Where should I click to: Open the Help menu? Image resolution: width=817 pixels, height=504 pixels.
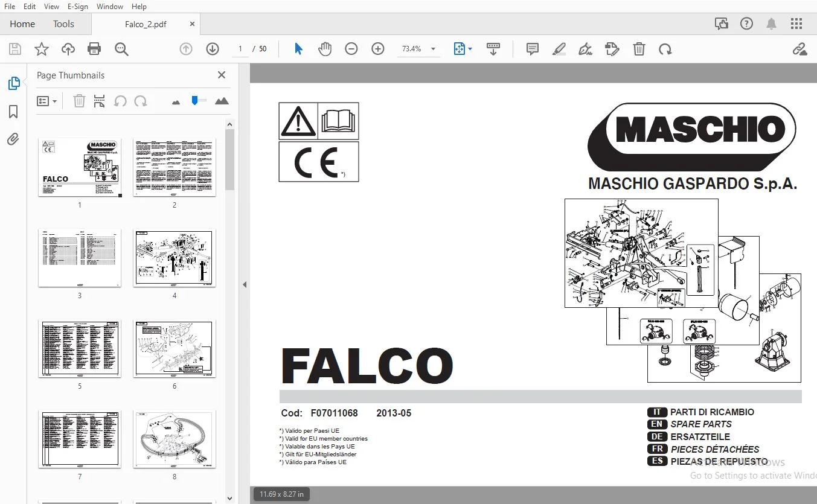click(x=139, y=6)
